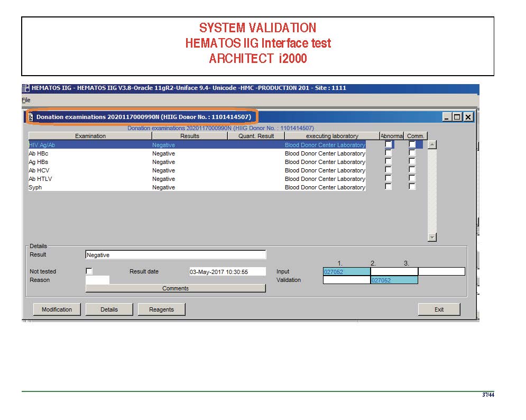The width and height of the screenshot is (526, 420).
Task: Click the Results column header
Action: point(189,136)
